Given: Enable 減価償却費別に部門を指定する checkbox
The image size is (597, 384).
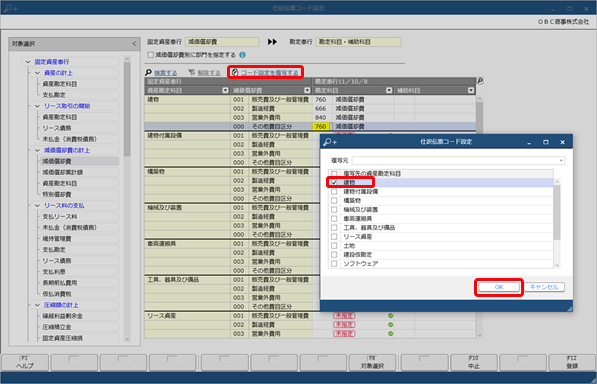Looking at the screenshot, I should pos(151,55).
